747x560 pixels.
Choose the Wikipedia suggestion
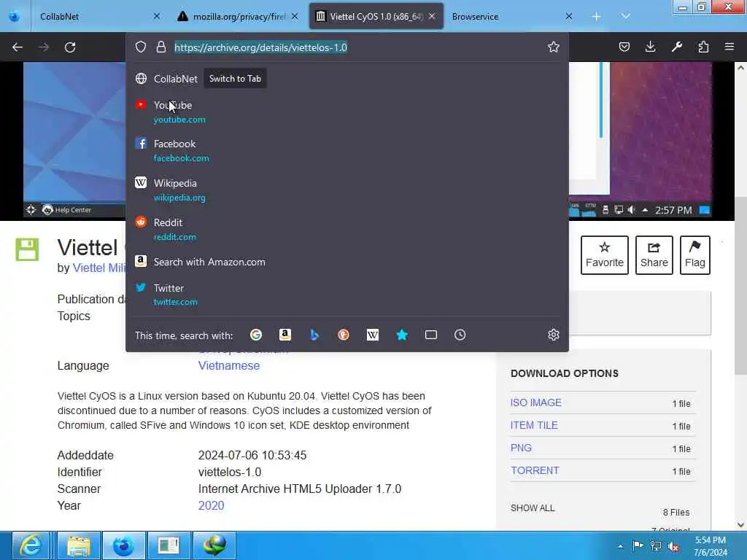(347, 190)
